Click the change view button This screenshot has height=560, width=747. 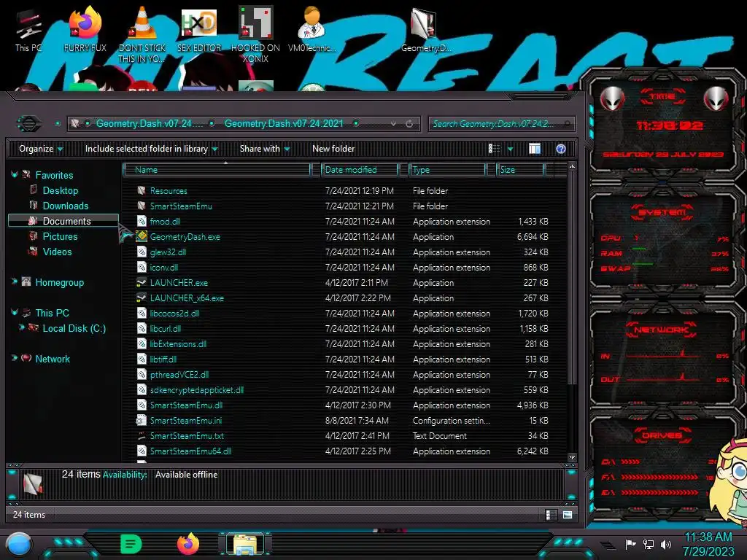point(494,149)
